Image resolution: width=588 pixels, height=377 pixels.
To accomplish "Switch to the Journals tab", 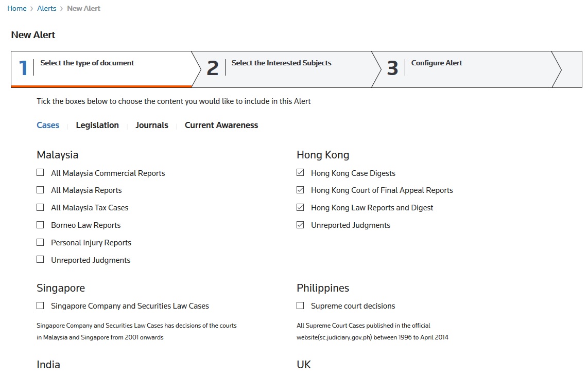I will pos(152,125).
